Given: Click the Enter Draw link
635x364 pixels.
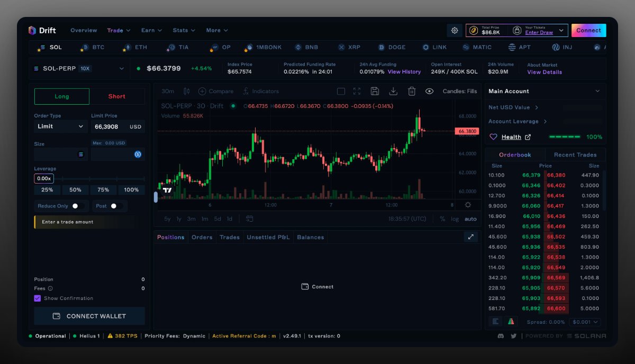Looking at the screenshot, I should coord(539,33).
